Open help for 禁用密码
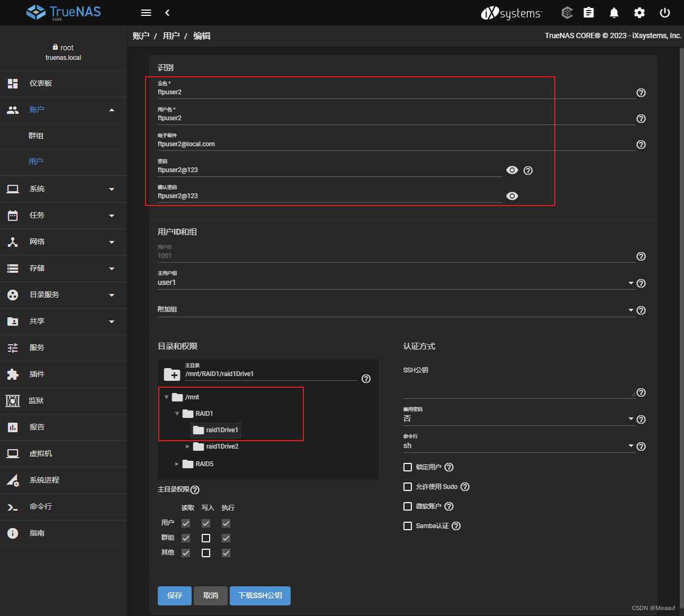Image resolution: width=684 pixels, height=616 pixels. (x=641, y=419)
